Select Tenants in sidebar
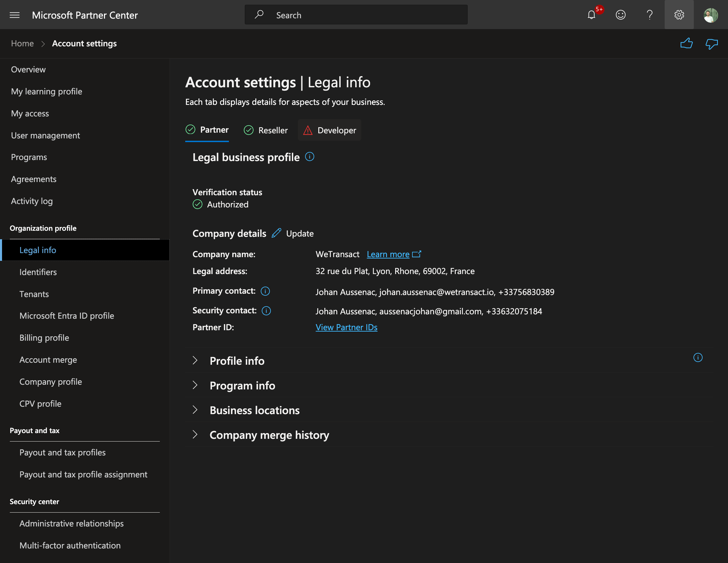Image resolution: width=728 pixels, height=563 pixels. [34, 294]
